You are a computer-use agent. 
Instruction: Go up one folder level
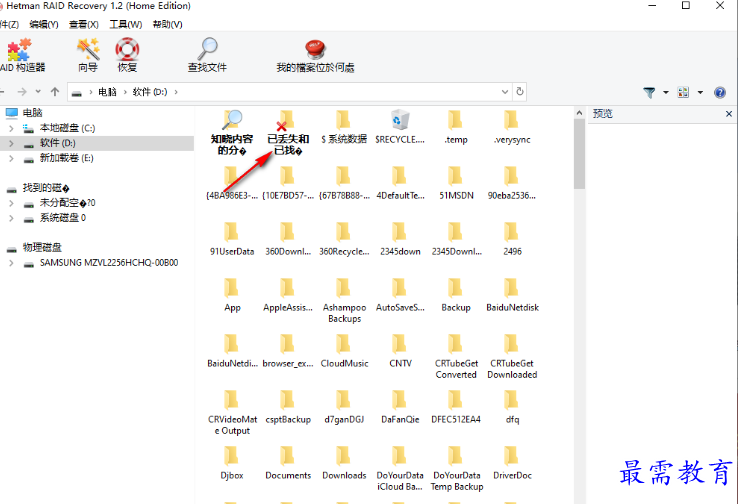55,92
